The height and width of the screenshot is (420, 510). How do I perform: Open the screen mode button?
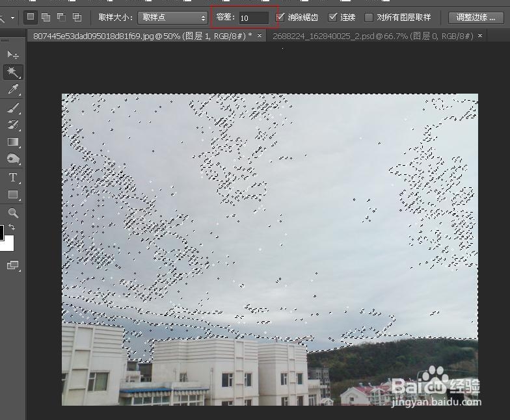[13, 265]
